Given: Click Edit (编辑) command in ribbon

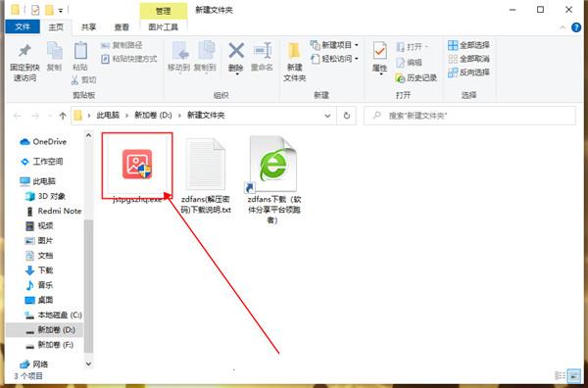Looking at the screenshot, I should click(409, 63).
